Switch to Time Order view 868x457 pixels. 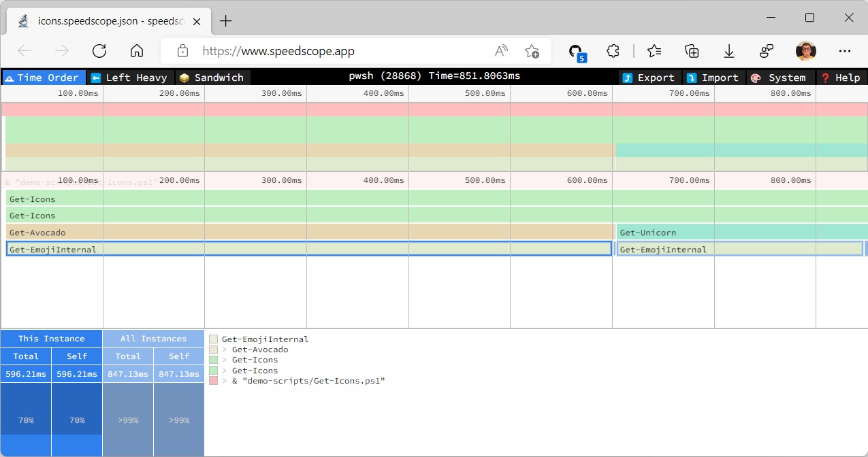44,78
